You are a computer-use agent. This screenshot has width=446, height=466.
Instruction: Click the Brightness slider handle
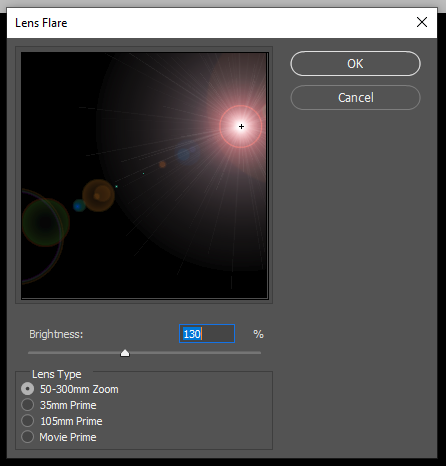coord(125,353)
